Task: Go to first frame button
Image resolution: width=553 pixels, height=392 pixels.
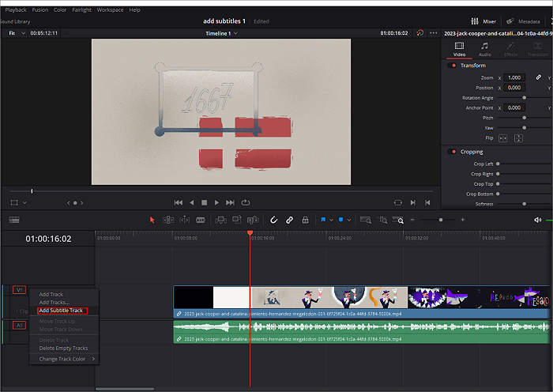Action: (179, 202)
